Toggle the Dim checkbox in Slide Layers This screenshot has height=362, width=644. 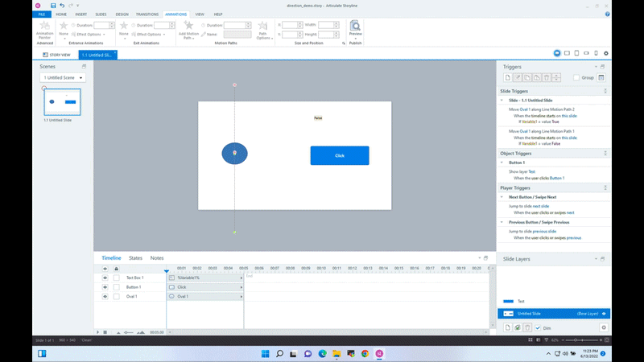point(537,328)
